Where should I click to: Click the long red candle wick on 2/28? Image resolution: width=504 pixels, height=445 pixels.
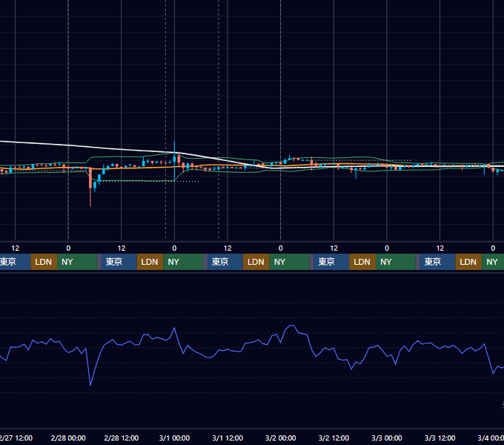[x=90, y=197]
